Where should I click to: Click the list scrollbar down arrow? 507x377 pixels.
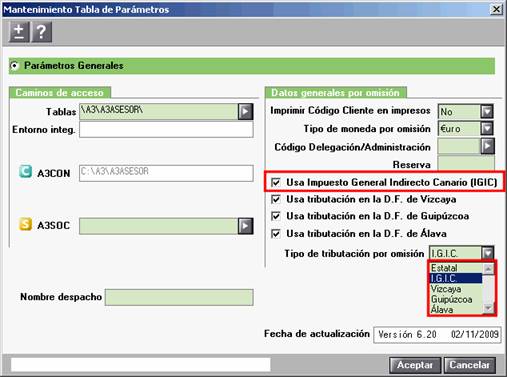(489, 309)
